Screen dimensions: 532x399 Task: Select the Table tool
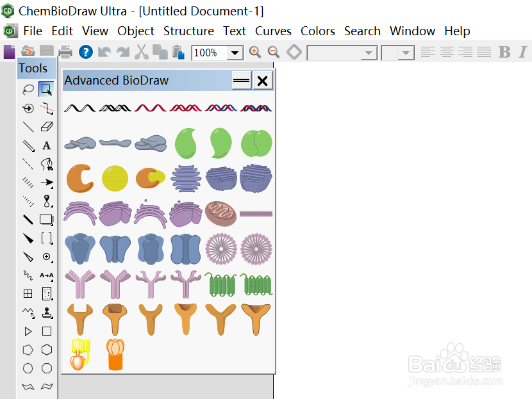[x=28, y=294]
